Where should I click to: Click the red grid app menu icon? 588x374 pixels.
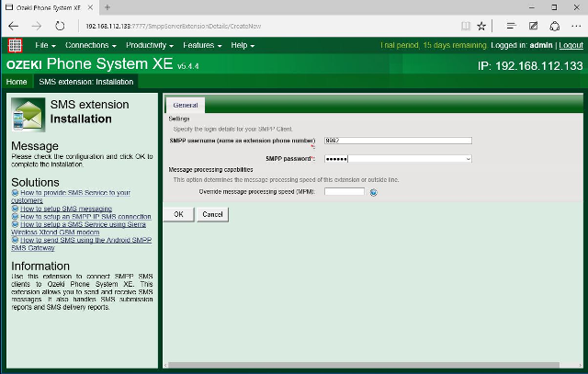pyautogui.click(x=15, y=45)
